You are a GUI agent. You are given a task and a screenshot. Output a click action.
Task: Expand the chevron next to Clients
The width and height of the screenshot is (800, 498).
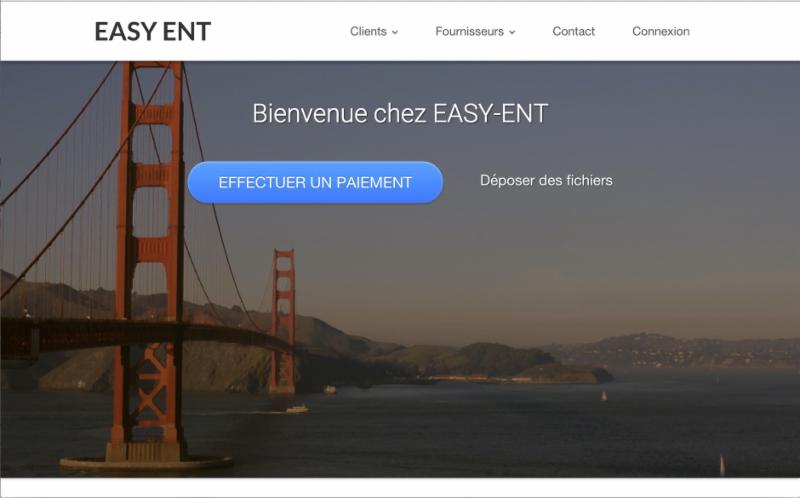[395, 32]
